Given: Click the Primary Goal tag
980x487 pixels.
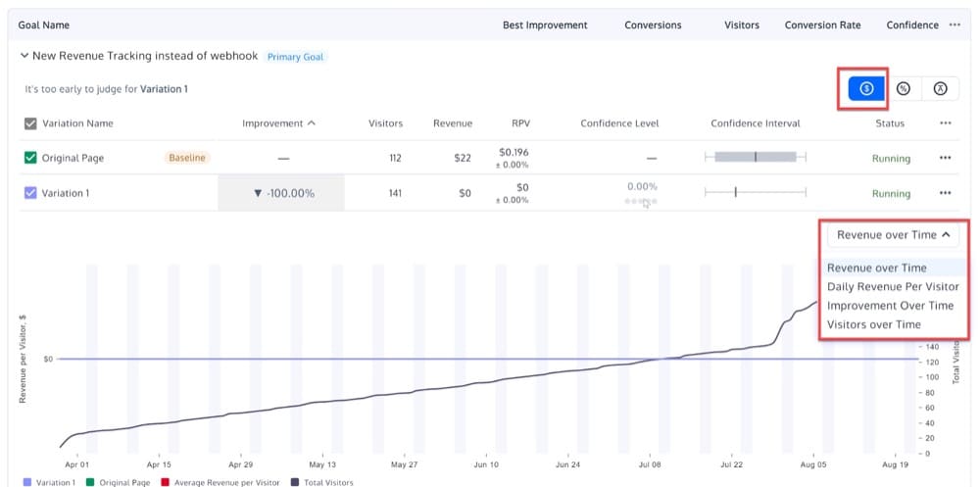Looking at the screenshot, I should [x=295, y=57].
